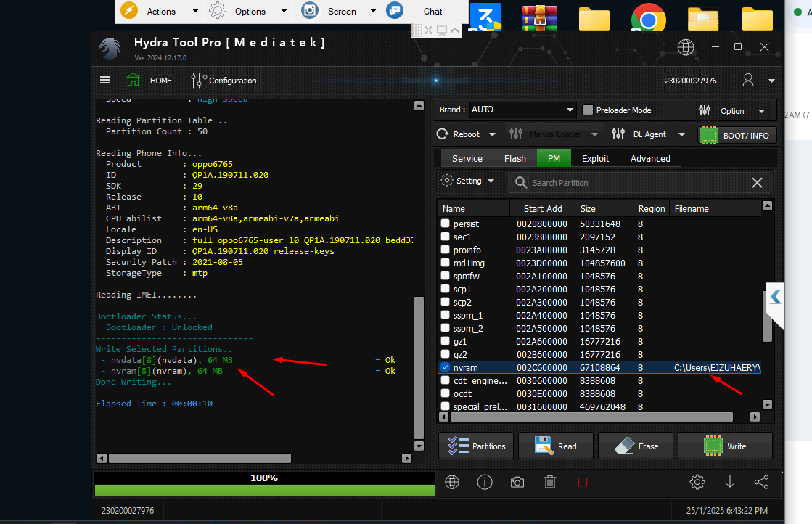Screen dimensions: 812x524
Task: Open Chat icon in remote toolbar
Action: [x=395, y=11]
